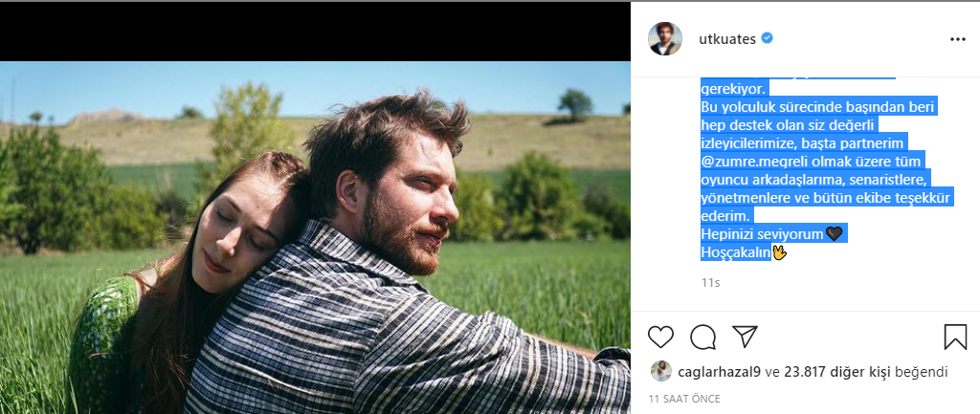
Task: Click the word Hoşçakalın in the caption
Action: 736,252
